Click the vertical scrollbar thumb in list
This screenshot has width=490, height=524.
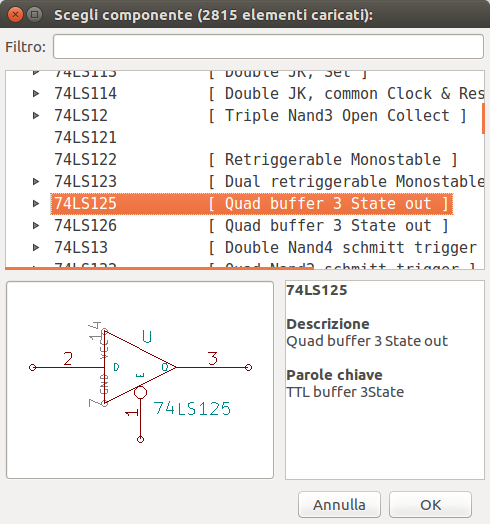483,119
